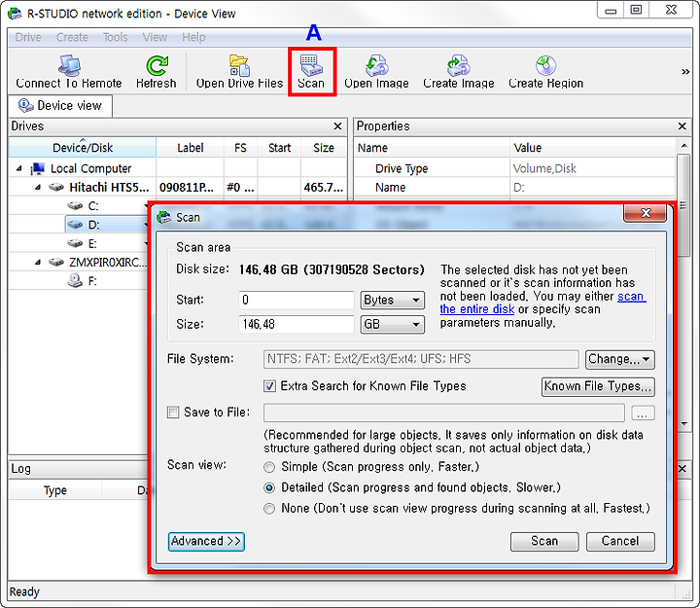
Task: Collapse the Local Computer tree node
Action: [18, 168]
